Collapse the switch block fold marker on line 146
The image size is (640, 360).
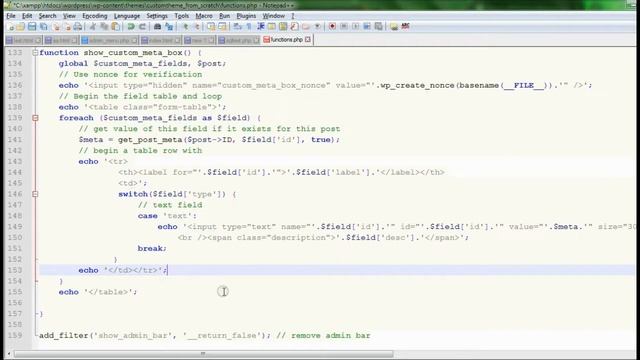click(x=35, y=194)
